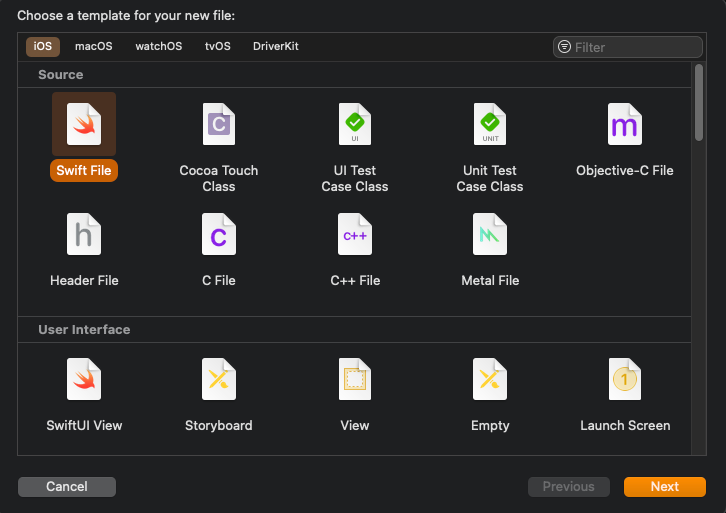Click the "UI Test Case Class" label
The image size is (726, 513).
click(355, 178)
